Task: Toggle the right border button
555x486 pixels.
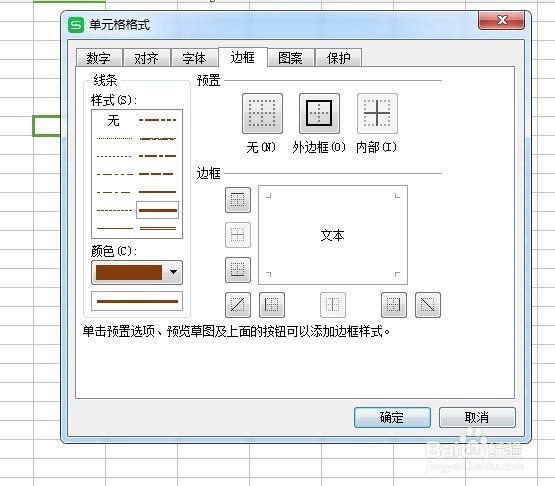Action: click(394, 305)
